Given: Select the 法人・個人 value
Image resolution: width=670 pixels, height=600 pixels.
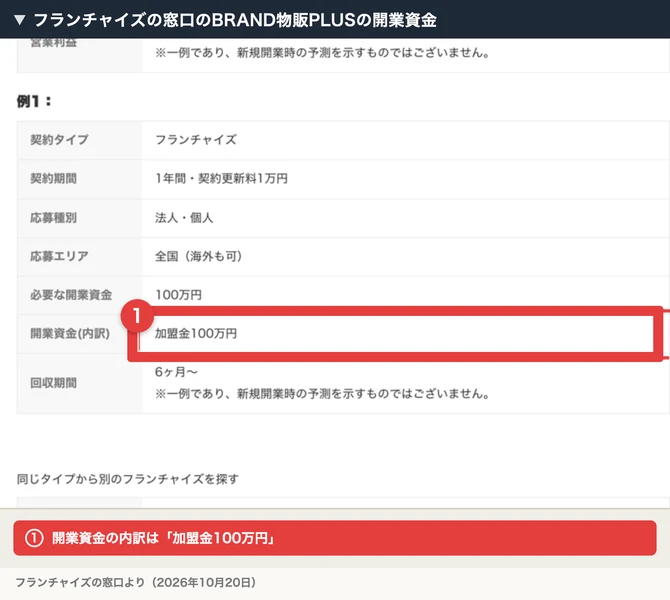Looking at the screenshot, I should [184, 218].
